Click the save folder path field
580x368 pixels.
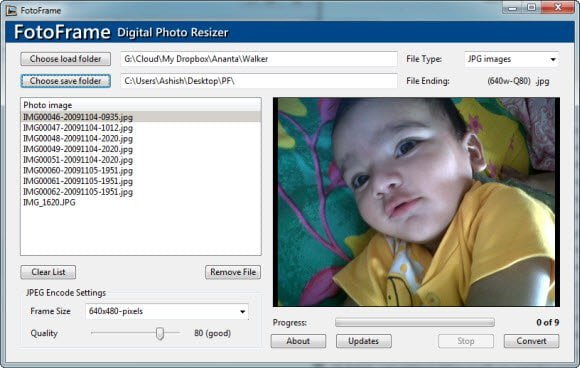pyautogui.click(x=259, y=81)
